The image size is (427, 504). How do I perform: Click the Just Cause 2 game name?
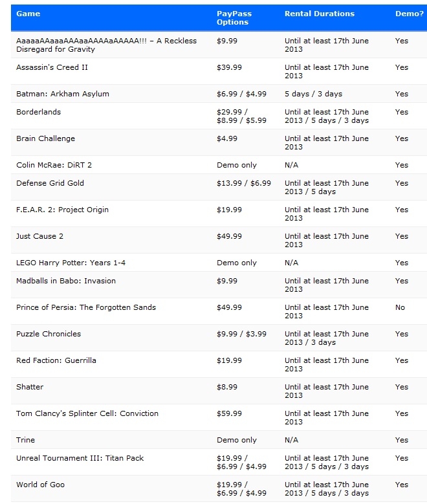(39, 236)
